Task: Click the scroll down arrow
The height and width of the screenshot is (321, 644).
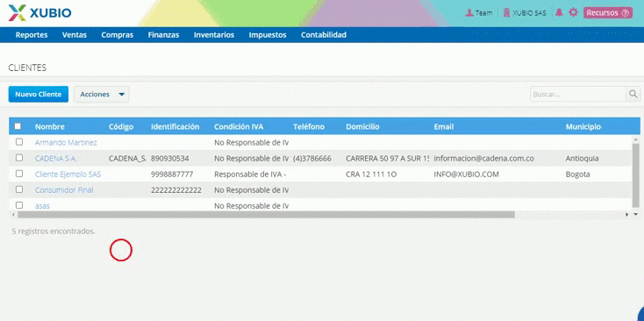Action: (636, 214)
